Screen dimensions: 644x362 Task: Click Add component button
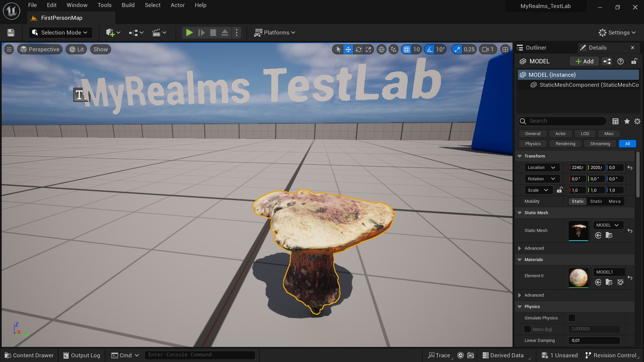[584, 61]
